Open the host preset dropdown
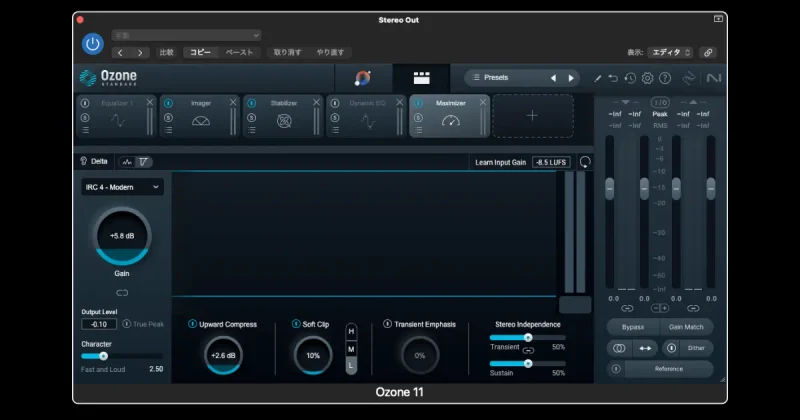 pos(187,35)
